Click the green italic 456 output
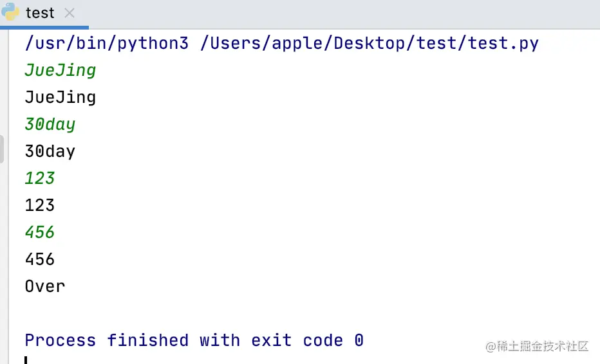This screenshot has height=364, width=600. coord(39,232)
